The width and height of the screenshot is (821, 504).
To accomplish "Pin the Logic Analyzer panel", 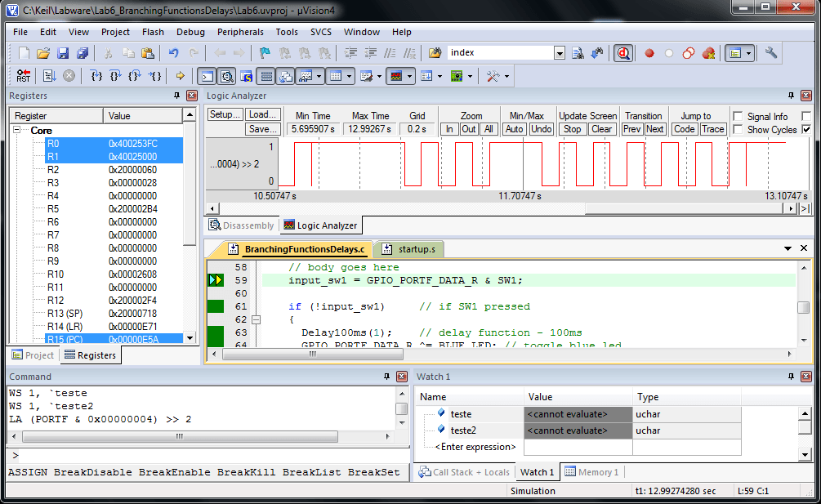I will coord(791,96).
